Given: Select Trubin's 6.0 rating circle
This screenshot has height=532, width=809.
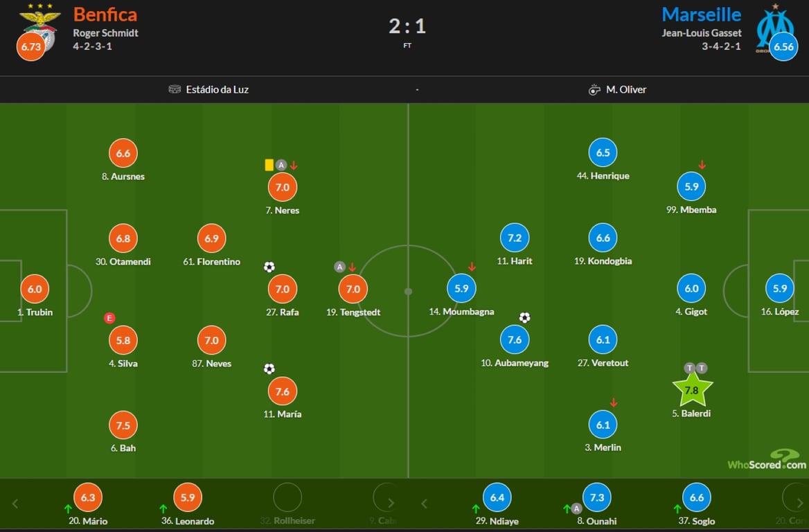Looking at the screenshot, I should coord(35,290).
